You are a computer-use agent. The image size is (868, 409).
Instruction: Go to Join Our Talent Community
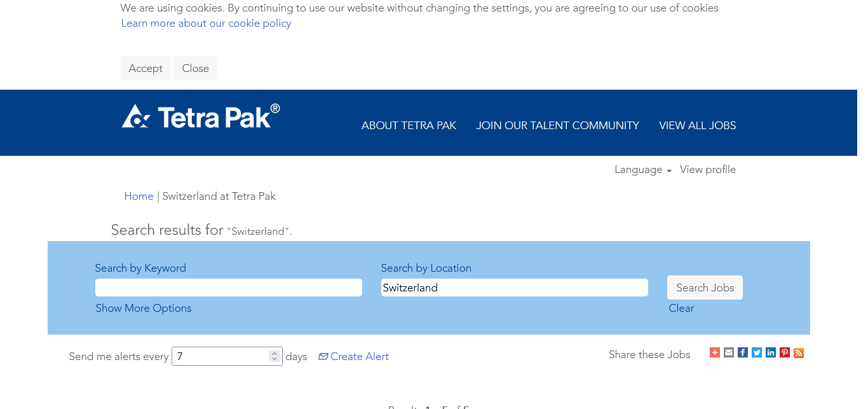(x=558, y=125)
